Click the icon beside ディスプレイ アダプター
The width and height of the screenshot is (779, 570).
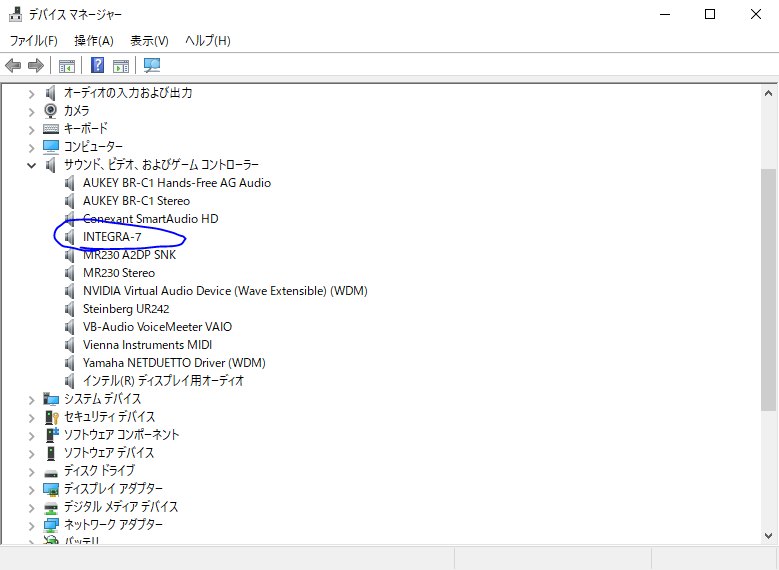point(51,489)
